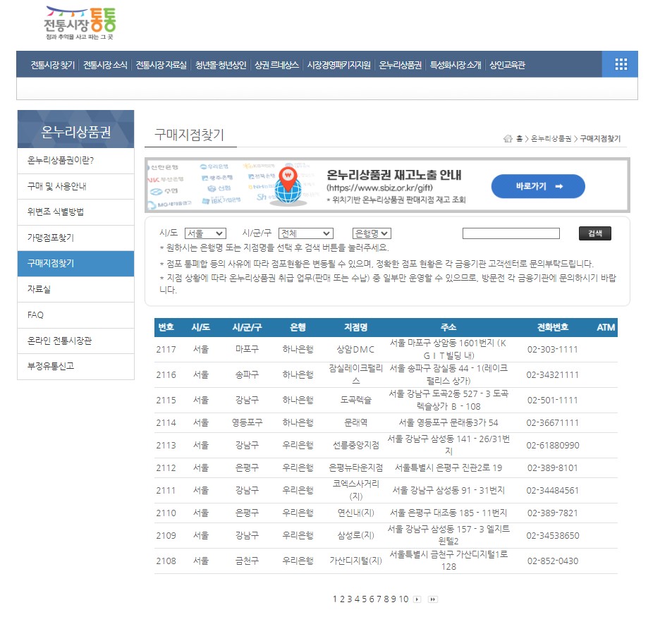Click 상암DMC branch name in row 2117
This screenshot has height=617, width=672.
355,349
